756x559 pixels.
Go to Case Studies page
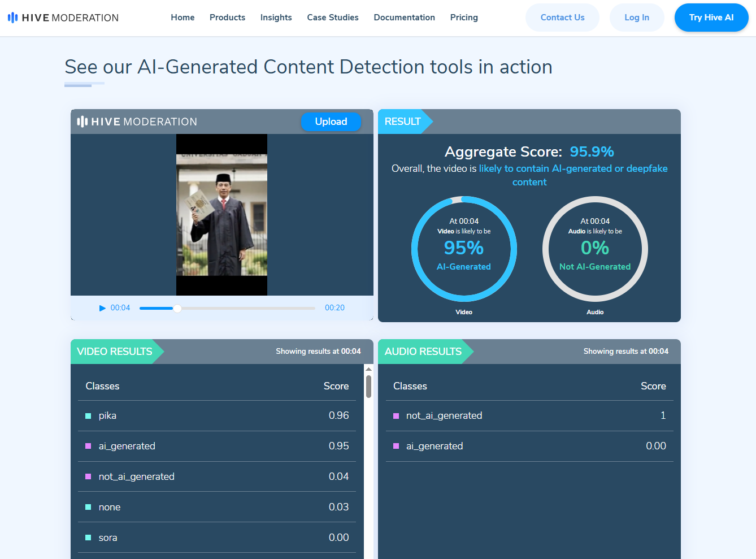(333, 18)
